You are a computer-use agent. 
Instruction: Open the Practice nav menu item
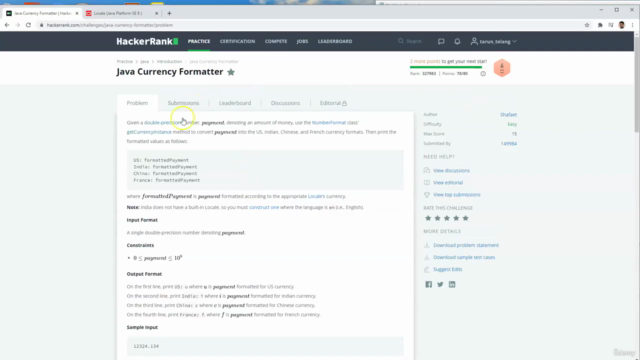coord(199,41)
